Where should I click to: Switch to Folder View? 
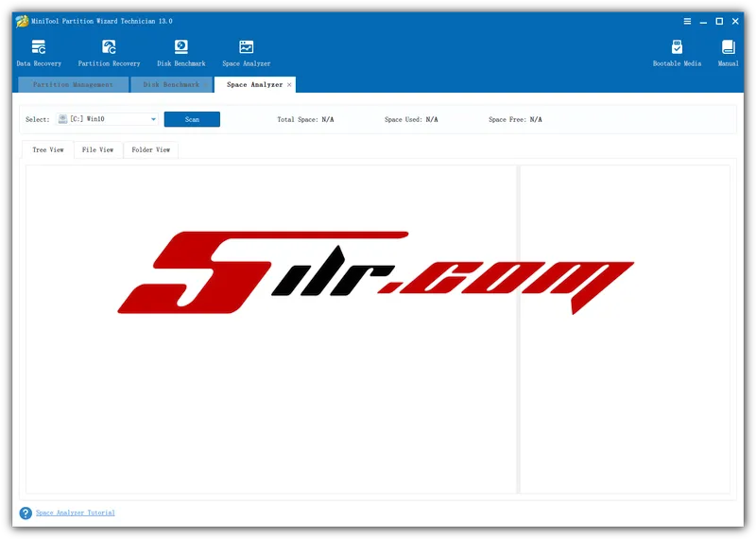151,150
